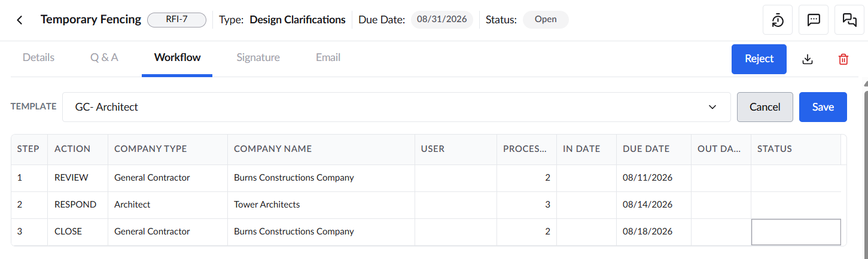The image size is (868, 259).
Task: Click the RFI-7 badge
Action: [x=176, y=20]
